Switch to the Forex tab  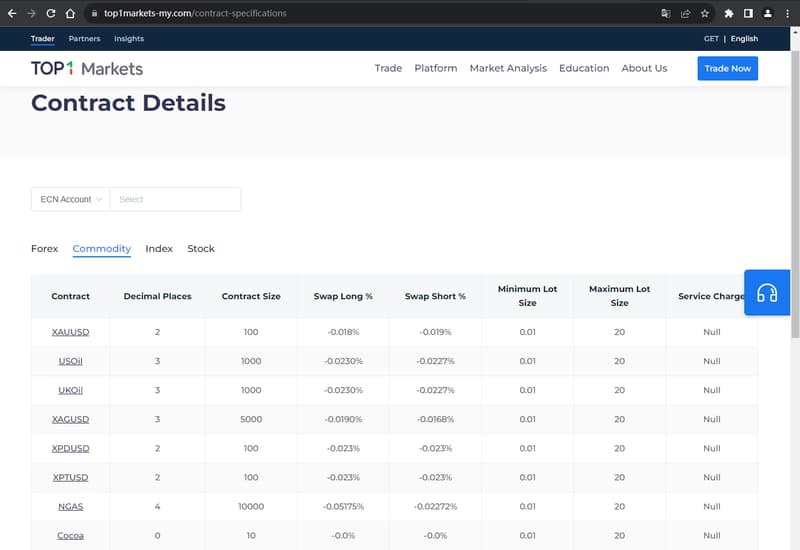tap(44, 248)
